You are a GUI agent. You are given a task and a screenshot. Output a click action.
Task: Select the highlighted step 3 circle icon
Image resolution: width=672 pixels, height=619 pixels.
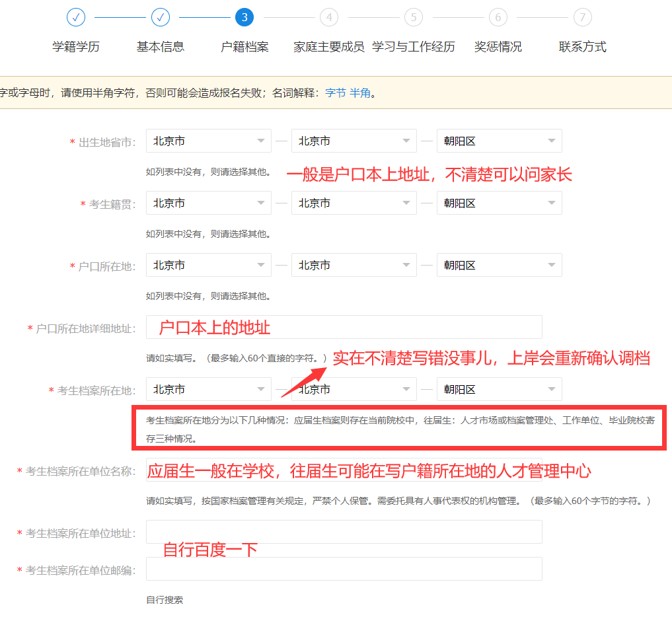(x=244, y=17)
